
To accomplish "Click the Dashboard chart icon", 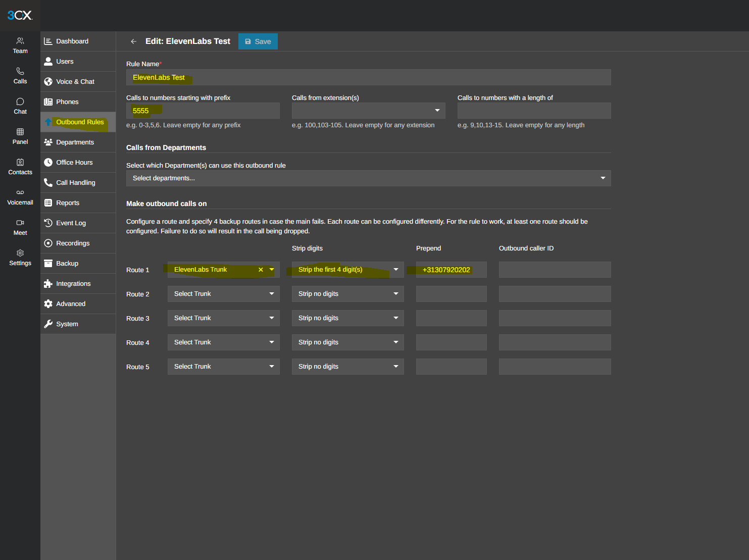I will [x=48, y=41].
